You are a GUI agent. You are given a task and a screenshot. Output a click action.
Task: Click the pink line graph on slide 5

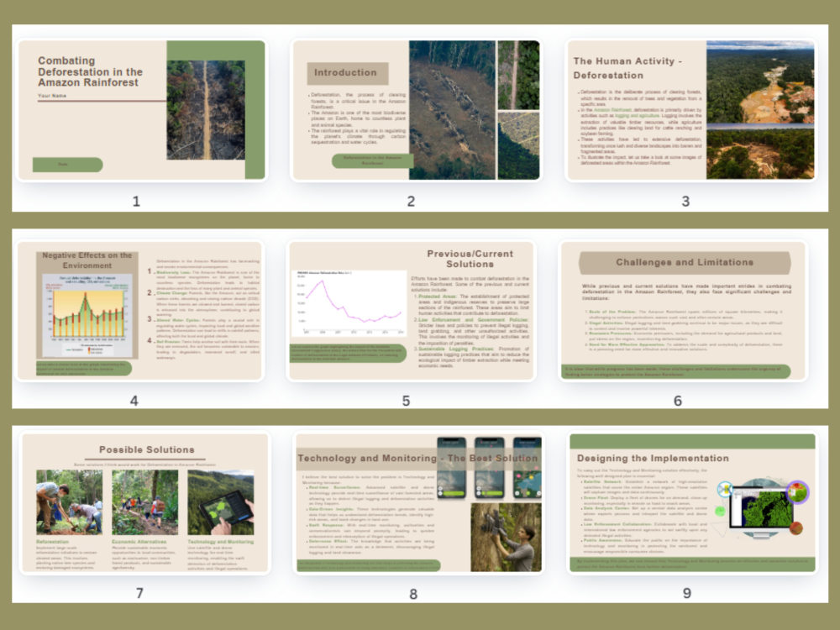349,303
